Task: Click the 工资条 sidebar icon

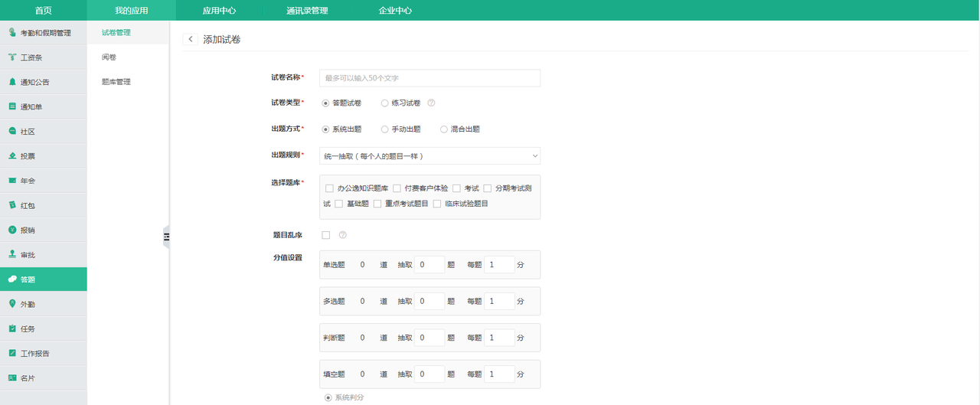Action: click(x=12, y=57)
